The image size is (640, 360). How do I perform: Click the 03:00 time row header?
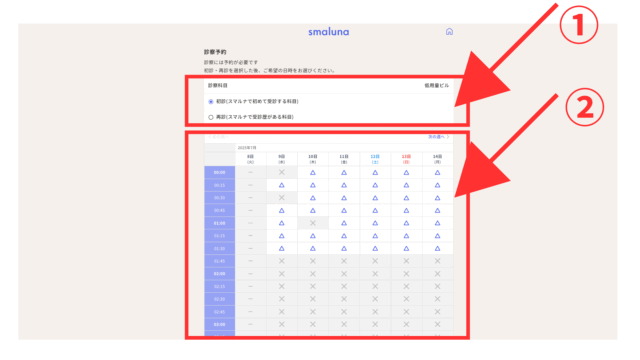tap(220, 324)
